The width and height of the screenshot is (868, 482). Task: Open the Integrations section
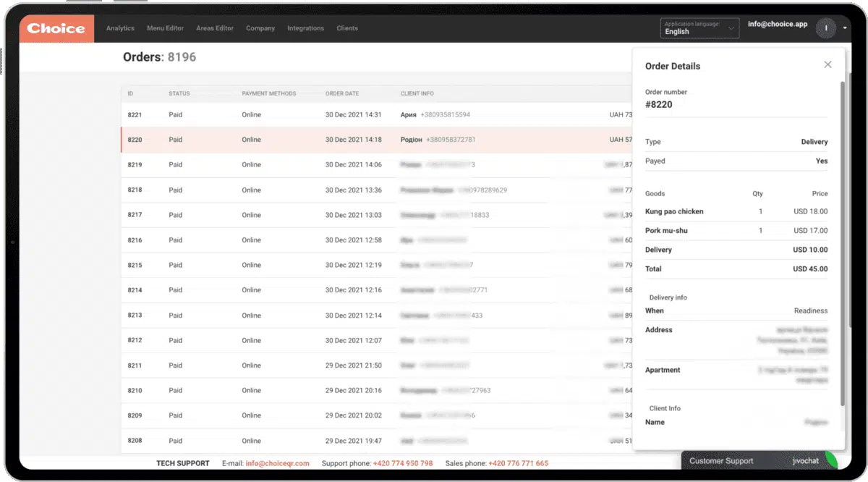pos(305,28)
